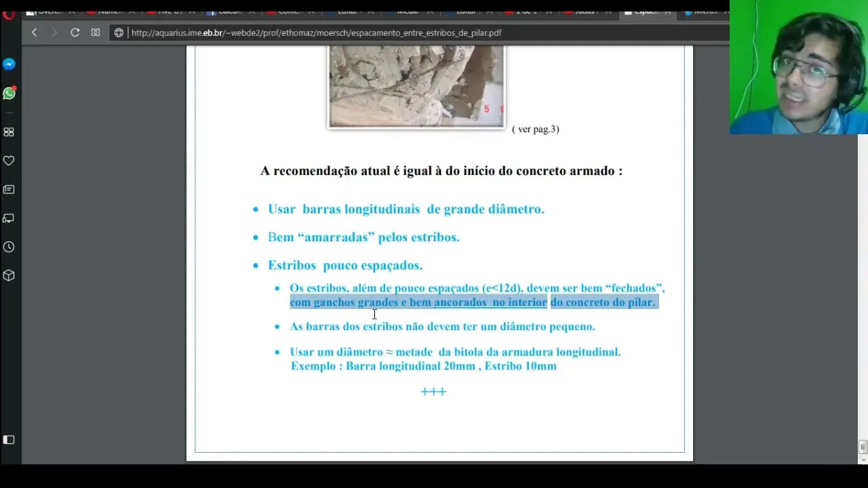Open history clock icon in sidebar

coord(9,247)
